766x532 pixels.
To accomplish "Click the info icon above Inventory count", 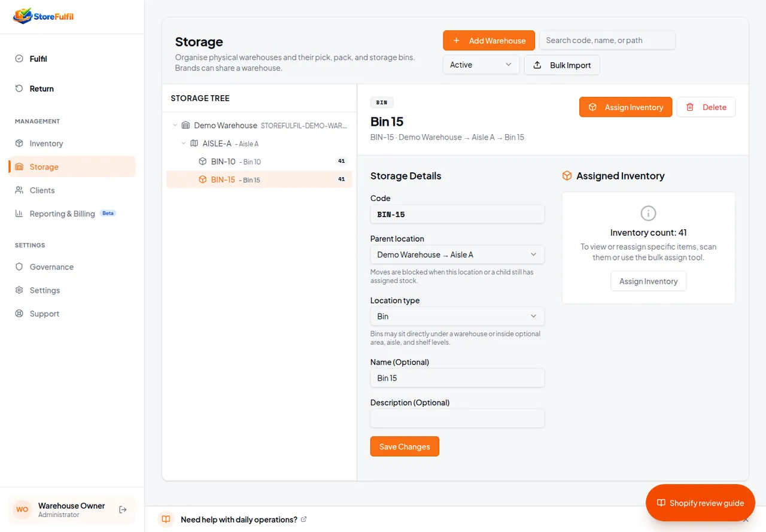I will [648, 213].
